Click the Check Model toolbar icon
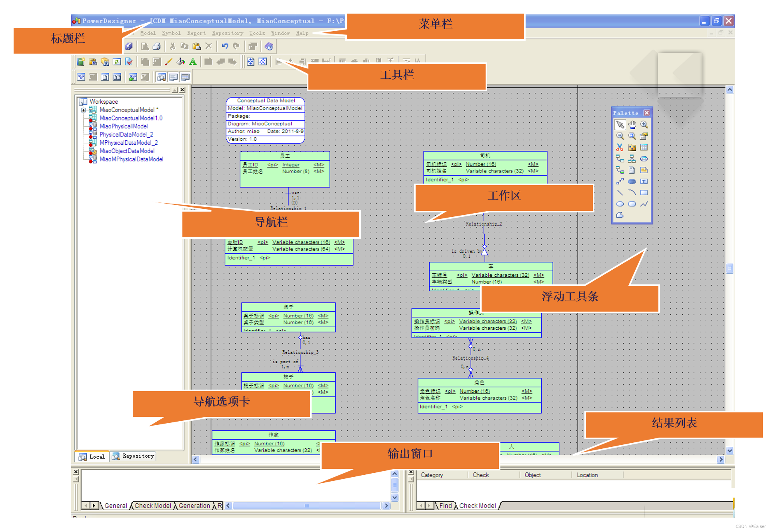Screen dimensions: 772x532 [x=129, y=62]
